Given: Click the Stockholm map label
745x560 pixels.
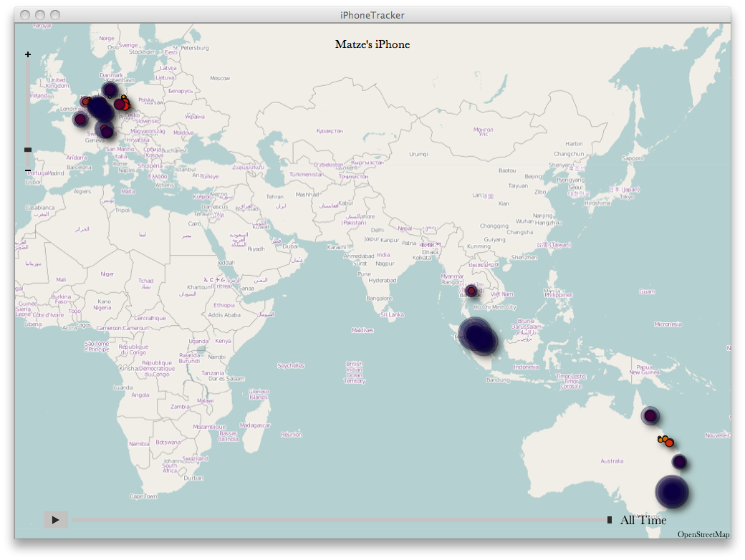Looking at the screenshot, I should point(142,52).
